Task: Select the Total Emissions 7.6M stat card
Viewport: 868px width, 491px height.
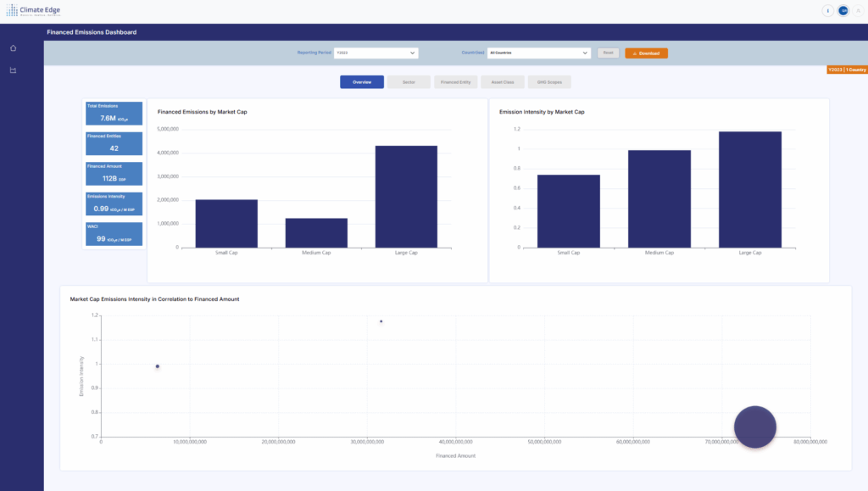Action: (x=114, y=113)
